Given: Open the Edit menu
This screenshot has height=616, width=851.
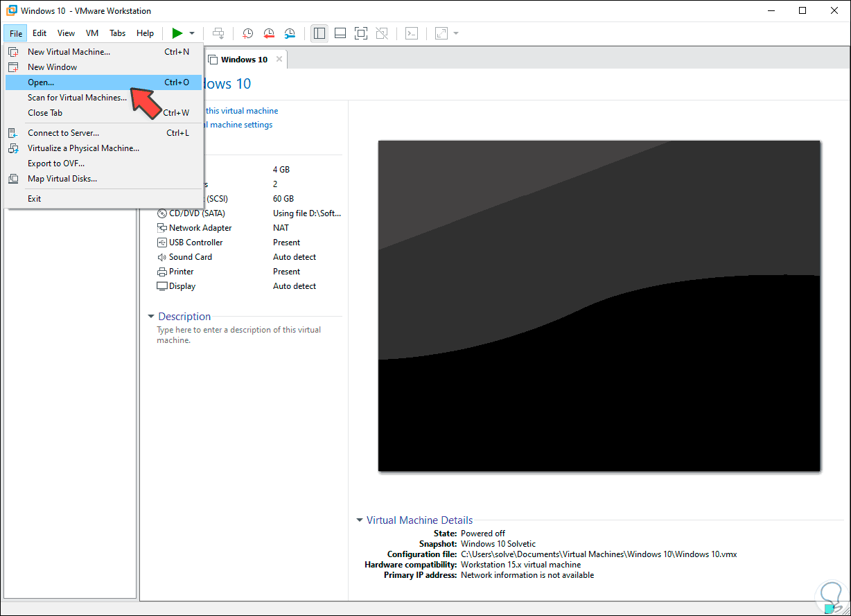Looking at the screenshot, I should click(x=40, y=33).
